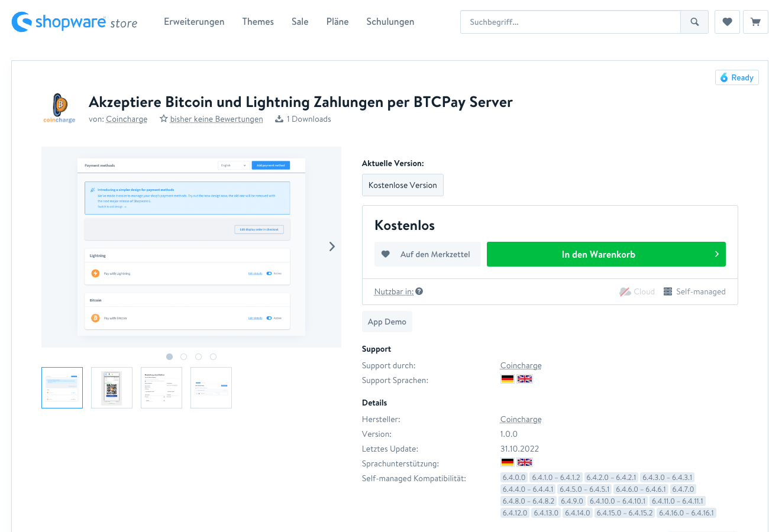Click the Ready badge
The width and height of the screenshot is (769, 532).
pyautogui.click(x=736, y=77)
